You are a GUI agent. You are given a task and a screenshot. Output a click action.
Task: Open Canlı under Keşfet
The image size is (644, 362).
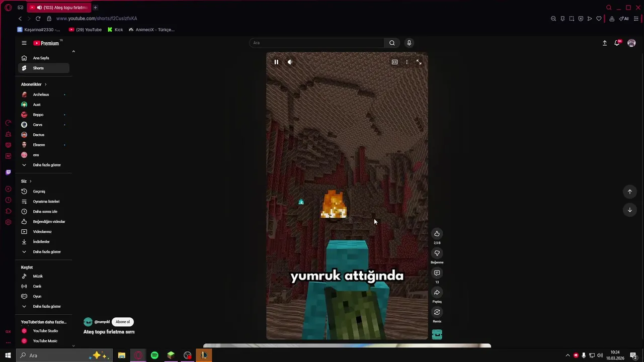[x=44, y=286]
